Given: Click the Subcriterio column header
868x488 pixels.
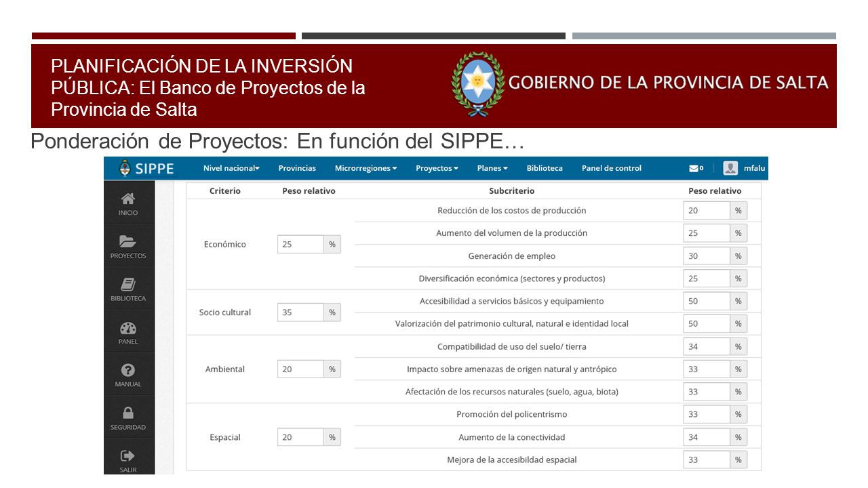Looking at the screenshot, I should point(512,191).
